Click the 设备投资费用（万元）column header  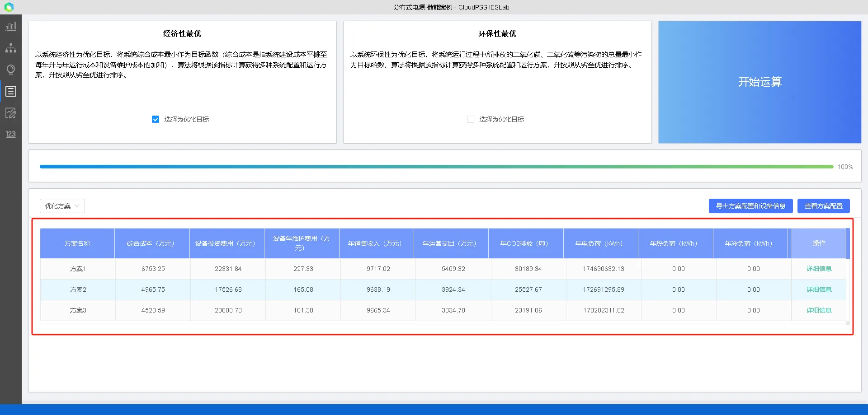227,243
